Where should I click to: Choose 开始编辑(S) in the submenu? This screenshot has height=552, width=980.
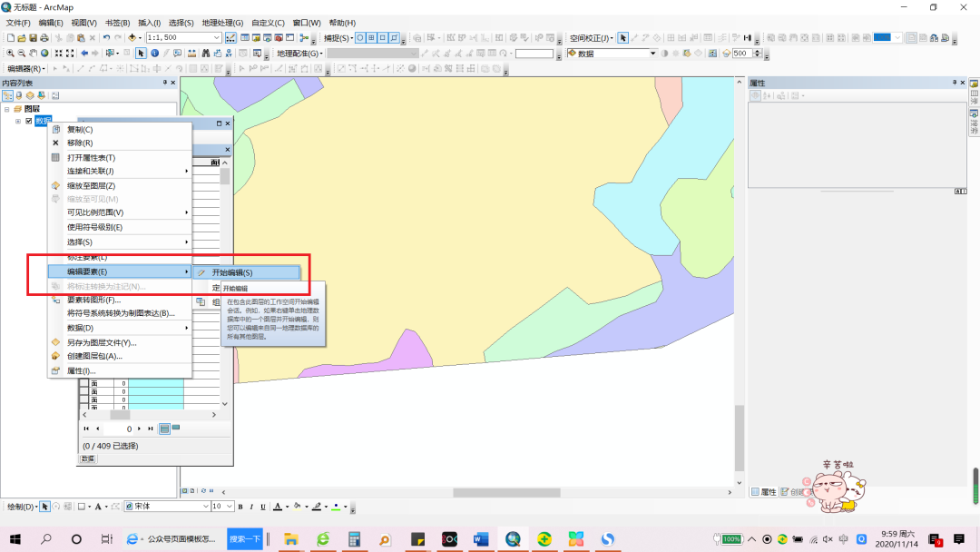pyautogui.click(x=246, y=272)
